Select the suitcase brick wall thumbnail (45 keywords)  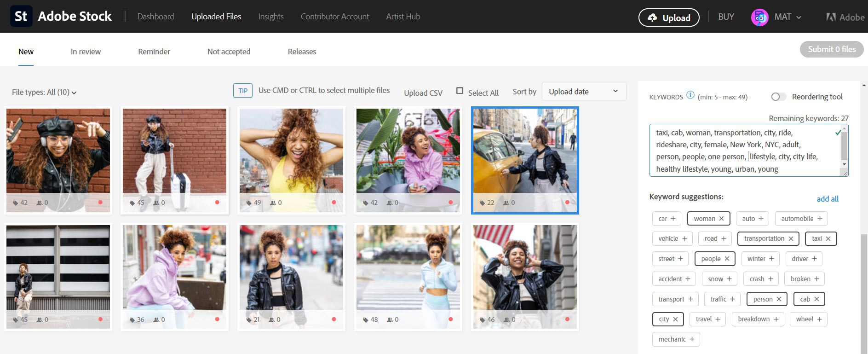pos(174,160)
